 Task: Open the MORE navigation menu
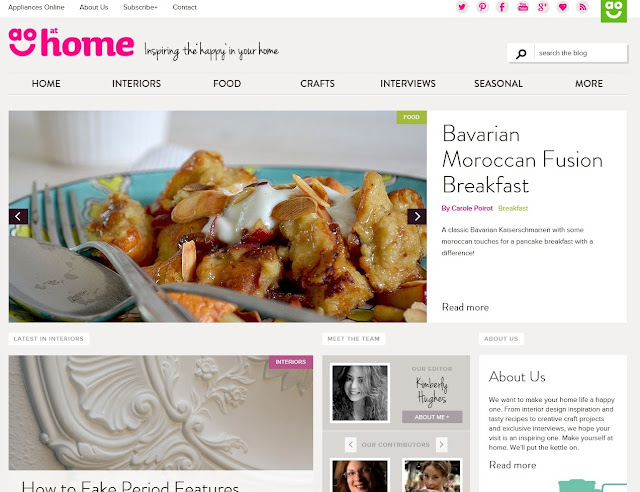(589, 84)
